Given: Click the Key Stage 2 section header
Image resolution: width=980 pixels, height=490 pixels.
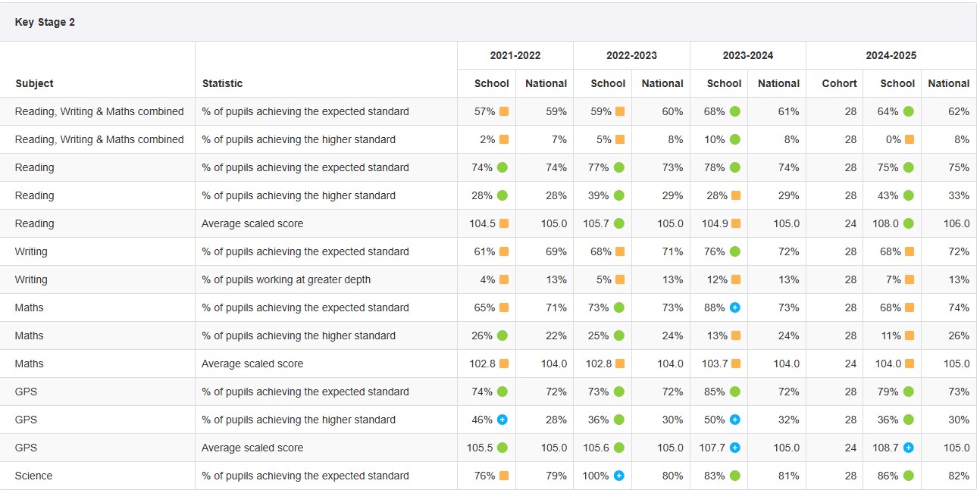Looking at the screenshot, I should click(x=45, y=22).
